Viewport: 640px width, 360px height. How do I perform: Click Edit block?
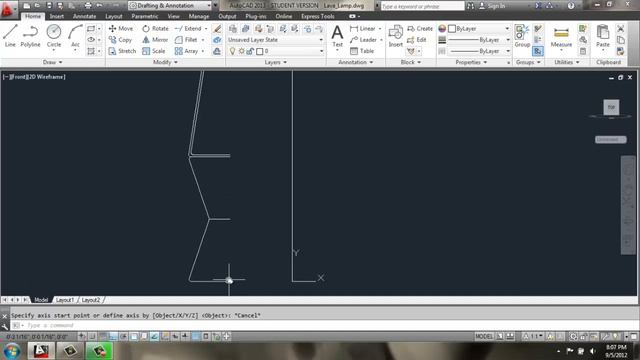(x=417, y=40)
